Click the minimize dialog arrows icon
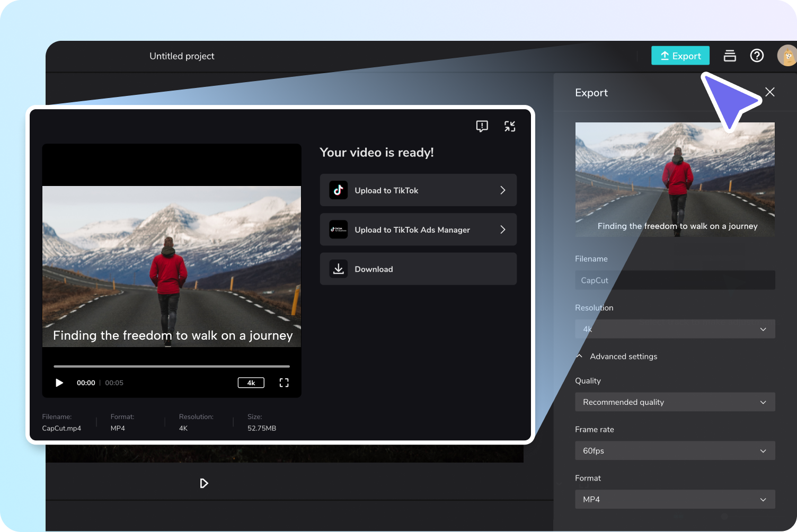The height and width of the screenshot is (532, 797). [510, 126]
